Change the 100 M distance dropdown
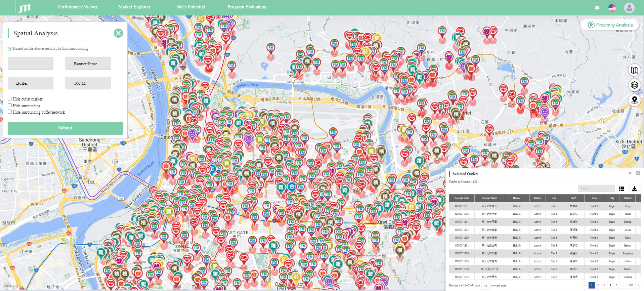Screen dimensions: 644x291 [88, 83]
